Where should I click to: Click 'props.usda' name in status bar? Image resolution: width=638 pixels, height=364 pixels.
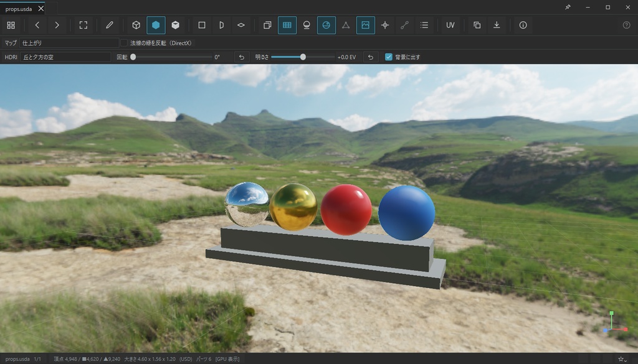[x=17, y=359]
